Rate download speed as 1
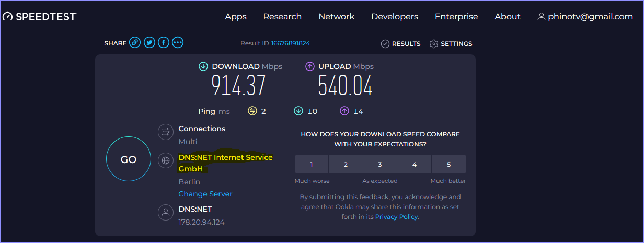This screenshot has height=243, width=644. click(x=312, y=164)
